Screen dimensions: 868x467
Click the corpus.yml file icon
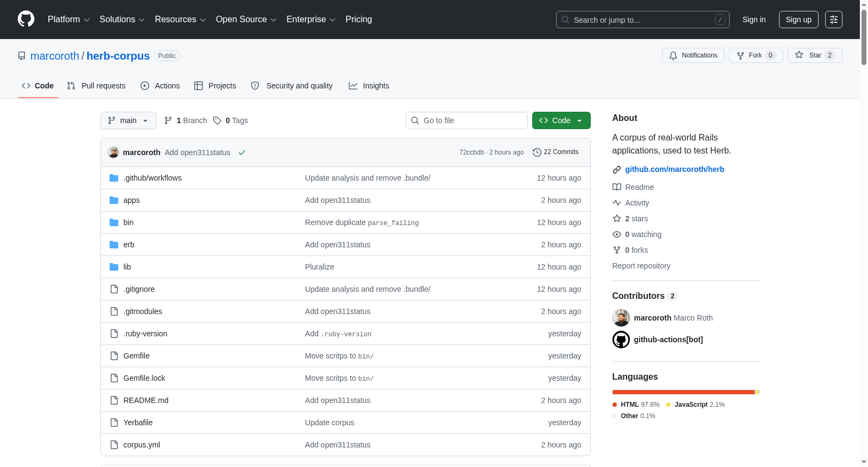point(114,445)
